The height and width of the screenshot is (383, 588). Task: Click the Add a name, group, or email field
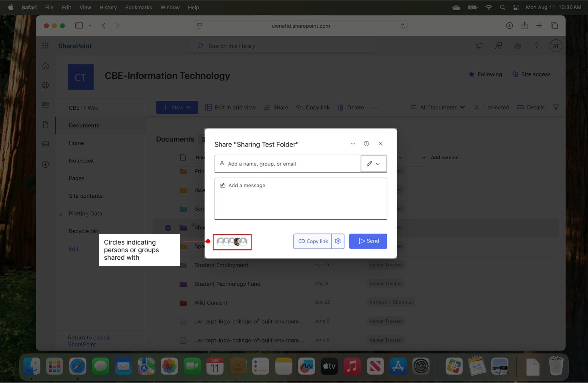coord(288,164)
